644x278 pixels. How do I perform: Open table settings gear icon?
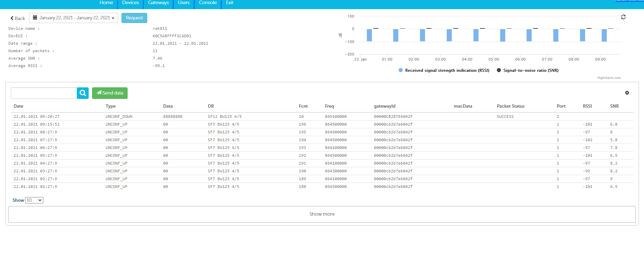click(x=627, y=93)
